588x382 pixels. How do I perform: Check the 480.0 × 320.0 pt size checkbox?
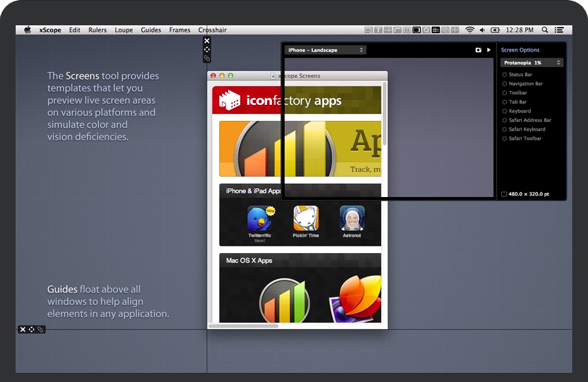coord(504,194)
